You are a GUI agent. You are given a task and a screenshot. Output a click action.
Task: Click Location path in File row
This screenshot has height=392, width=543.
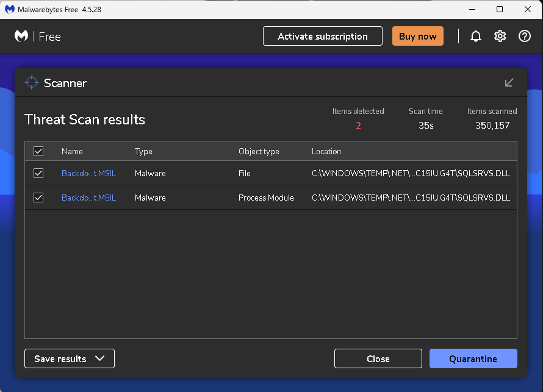coord(411,173)
